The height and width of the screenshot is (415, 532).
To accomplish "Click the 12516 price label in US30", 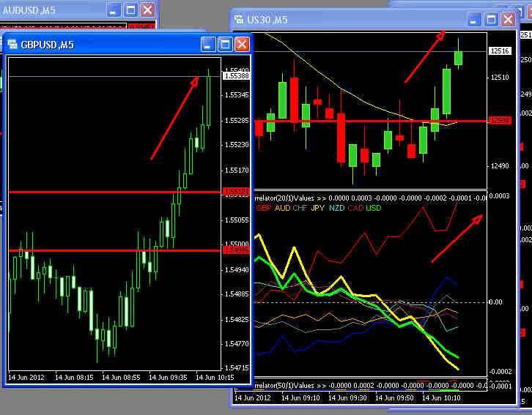I will point(500,51).
